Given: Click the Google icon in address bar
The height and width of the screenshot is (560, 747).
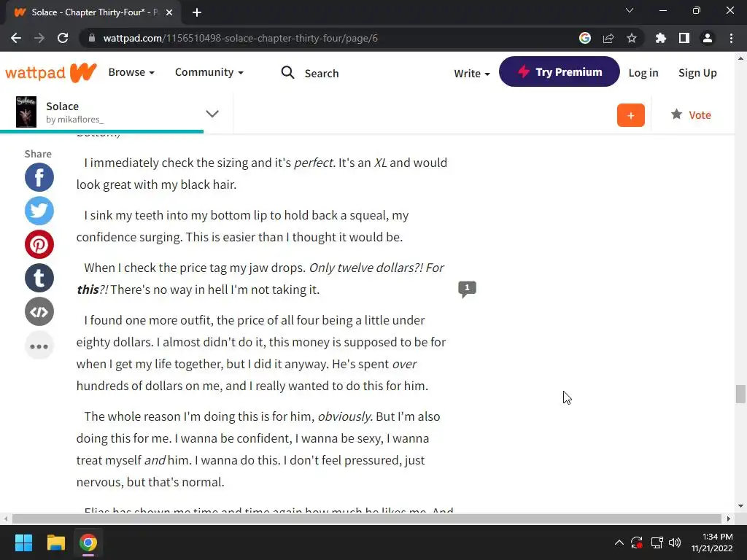Looking at the screenshot, I should (x=585, y=38).
